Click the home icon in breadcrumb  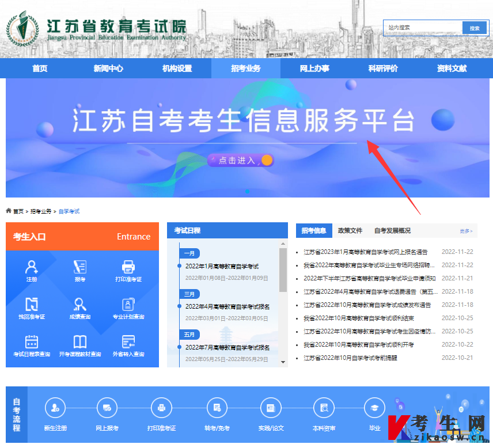pyautogui.click(x=9, y=211)
